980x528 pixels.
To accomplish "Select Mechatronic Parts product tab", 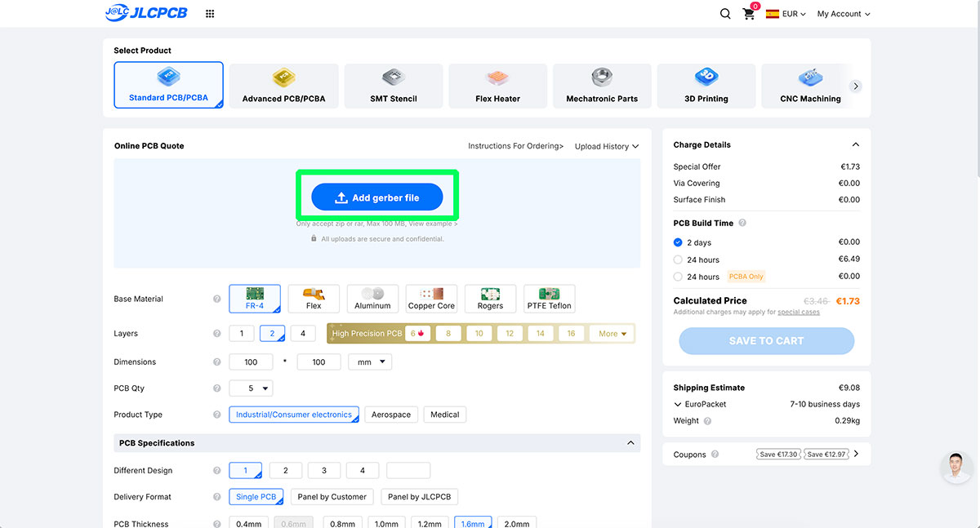I will pyautogui.click(x=602, y=86).
